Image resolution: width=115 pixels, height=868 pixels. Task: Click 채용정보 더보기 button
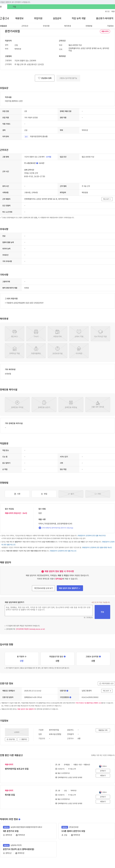103,730
